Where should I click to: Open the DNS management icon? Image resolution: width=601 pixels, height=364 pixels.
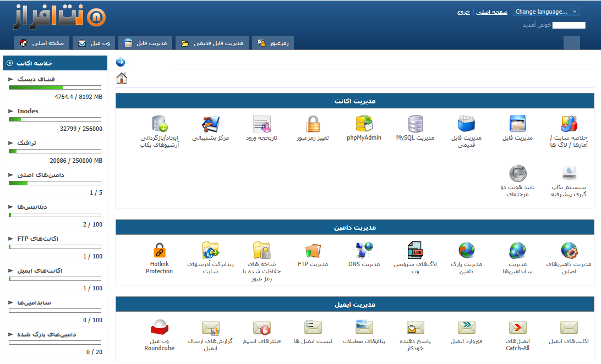pyautogui.click(x=364, y=251)
